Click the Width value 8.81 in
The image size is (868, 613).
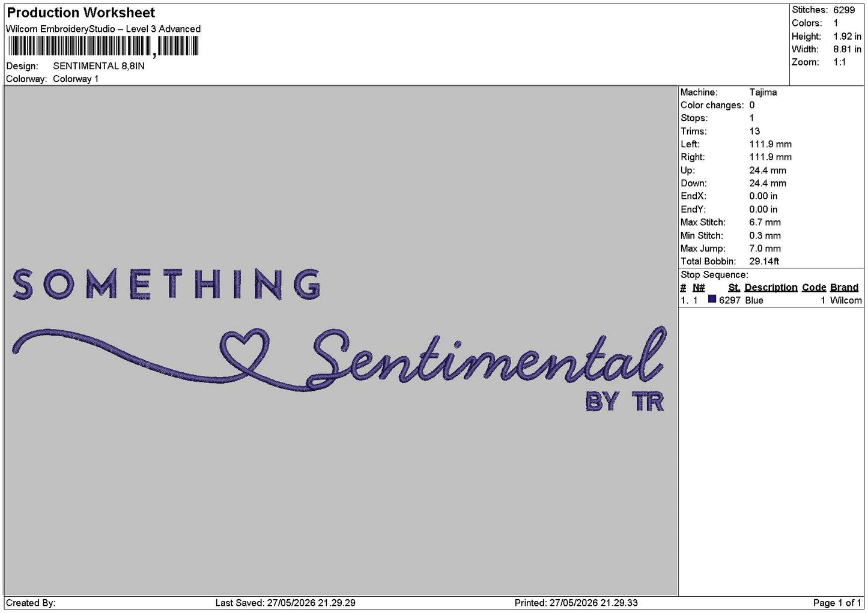[x=848, y=50]
